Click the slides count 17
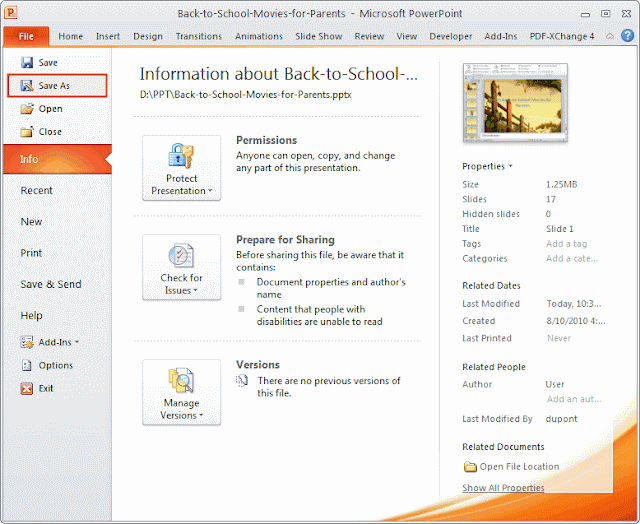640x524 pixels. pyautogui.click(x=551, y=199)
